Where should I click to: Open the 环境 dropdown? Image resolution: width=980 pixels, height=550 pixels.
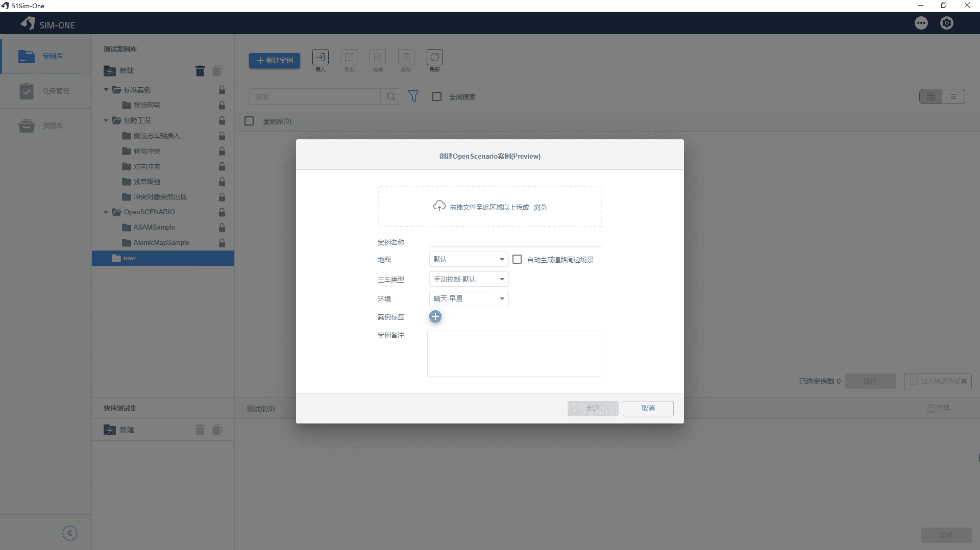point(469,298)
